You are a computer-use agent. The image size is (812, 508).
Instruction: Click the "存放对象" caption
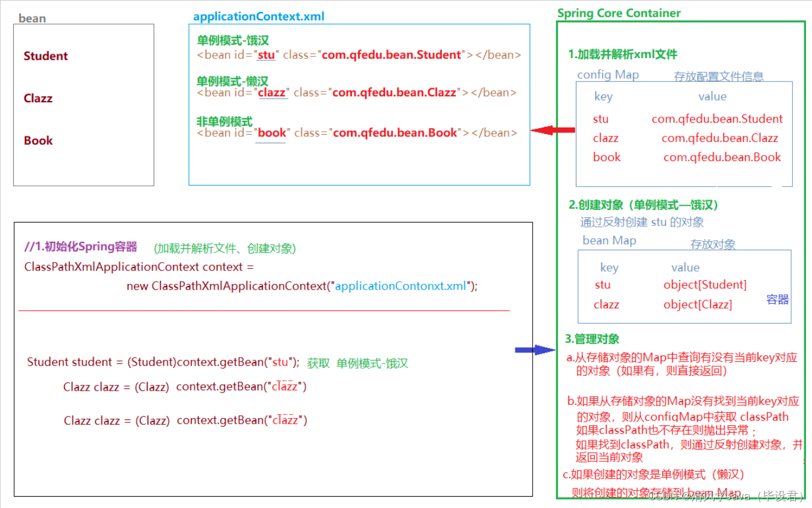coord(713,244)
